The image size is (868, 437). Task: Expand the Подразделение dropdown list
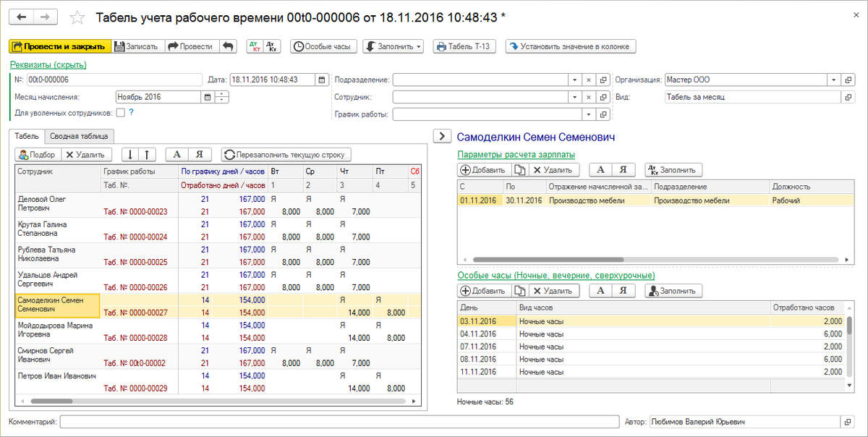point(573,80)
